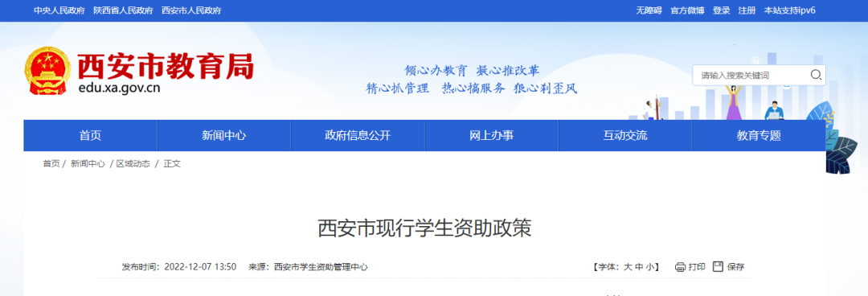This screenshot has width=868, height=296.
Task: Open 政府信息公开 navigation tab
Action: 358,135
